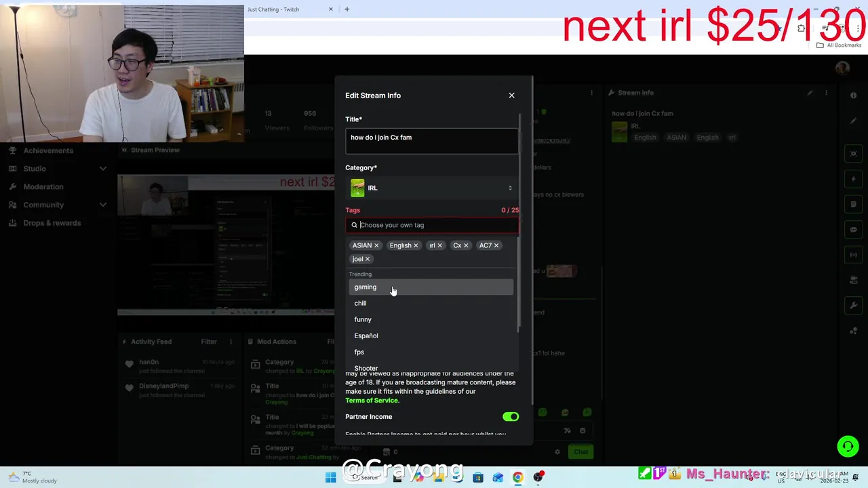The height and width of the screenshot is (488, 868).
Task: Remove the ASIAN tag
Action: pyautogui.click(x=376, y=245)
